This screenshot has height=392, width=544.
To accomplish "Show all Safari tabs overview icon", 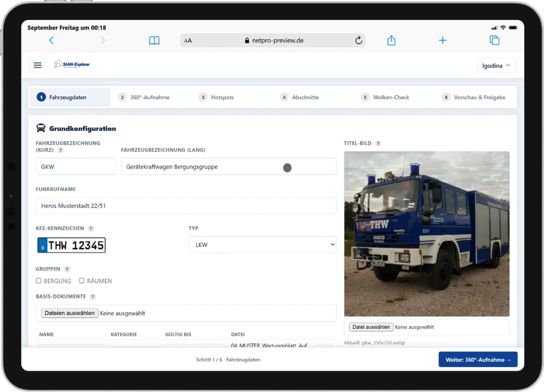I will [494, 40].
